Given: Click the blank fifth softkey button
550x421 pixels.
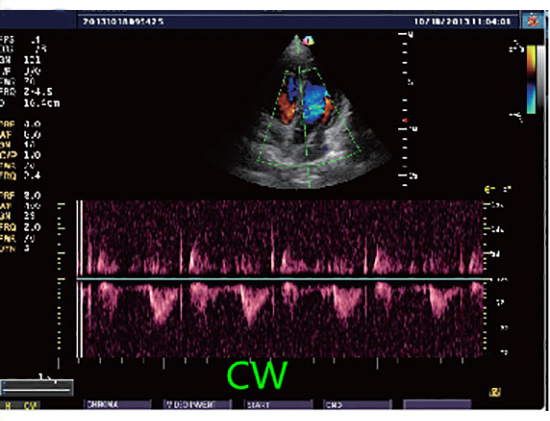Looking at the screenshot, I should [x=437, y=405].
